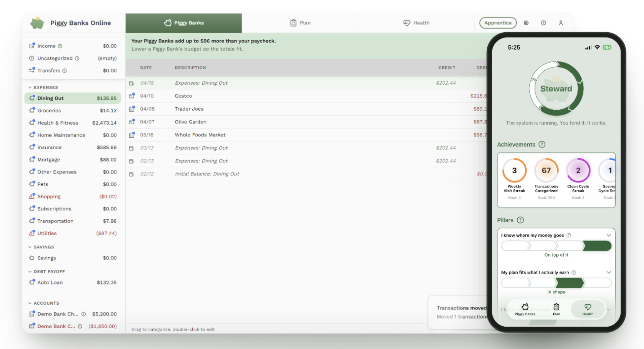This screenshot has width=644, height=349.
Task: Select the Insurance piggy bank
Action: click(x=73, y=147)
